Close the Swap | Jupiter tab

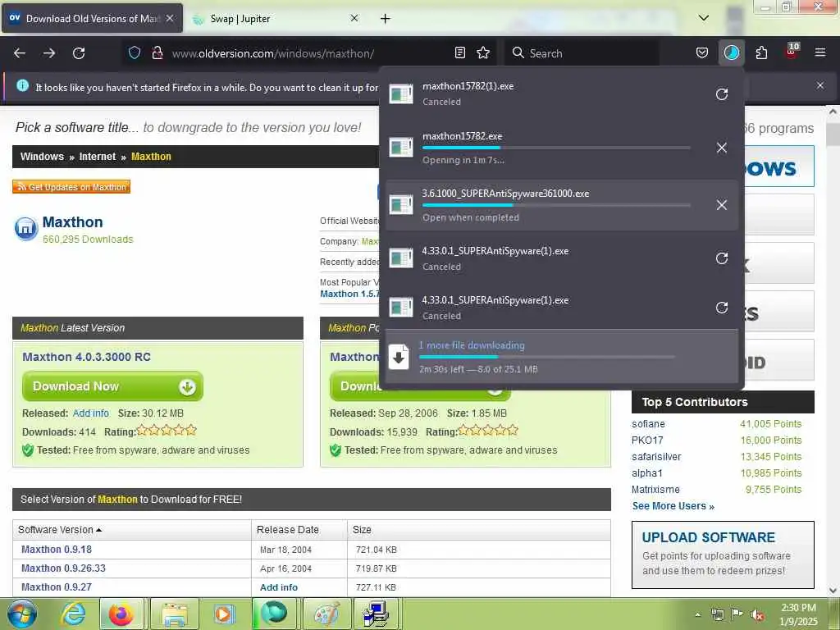click(x=354, y=18)
